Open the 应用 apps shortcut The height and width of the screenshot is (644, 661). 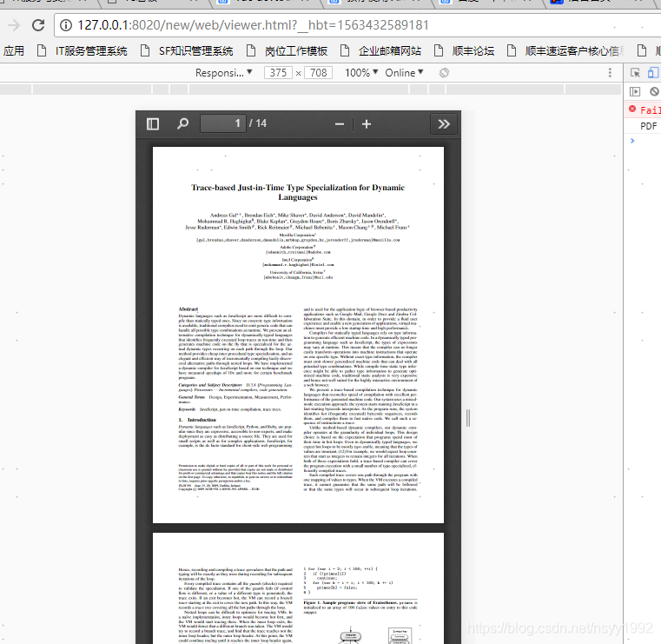[x=14, y=51]
